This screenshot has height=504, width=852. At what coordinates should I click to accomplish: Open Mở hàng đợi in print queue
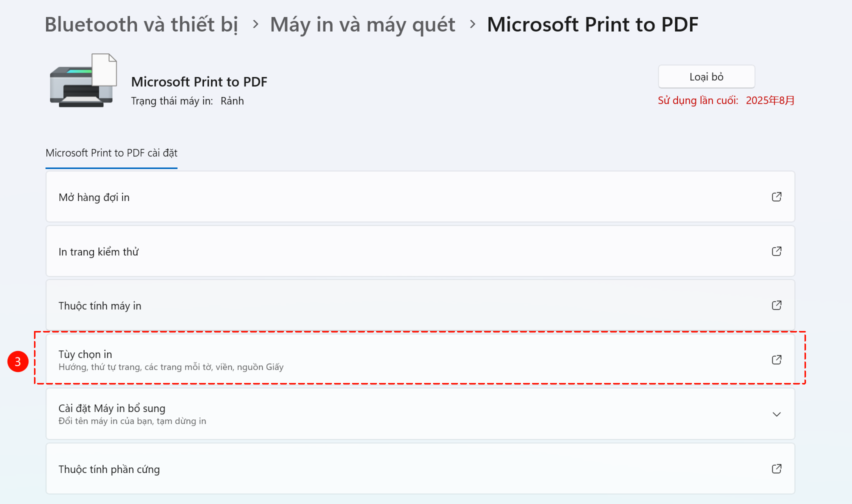[94, 197]
